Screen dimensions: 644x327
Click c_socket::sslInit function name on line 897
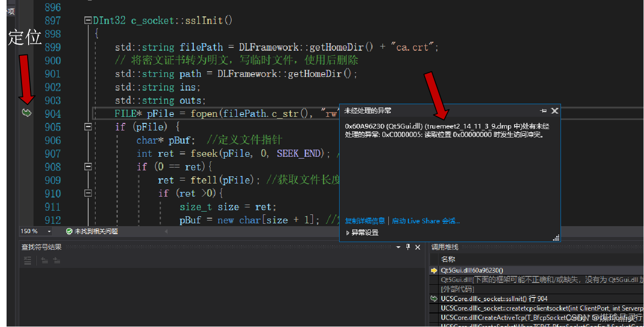(182, 21)
